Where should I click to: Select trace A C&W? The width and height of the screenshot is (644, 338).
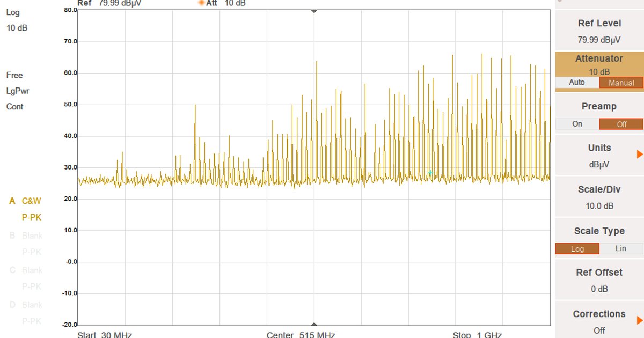[x=25, y=201]
